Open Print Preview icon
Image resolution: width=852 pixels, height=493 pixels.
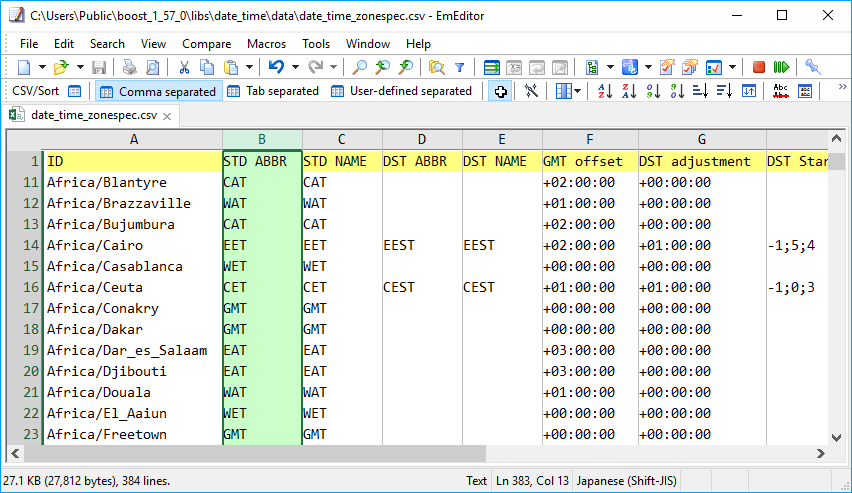click(153, 67)
